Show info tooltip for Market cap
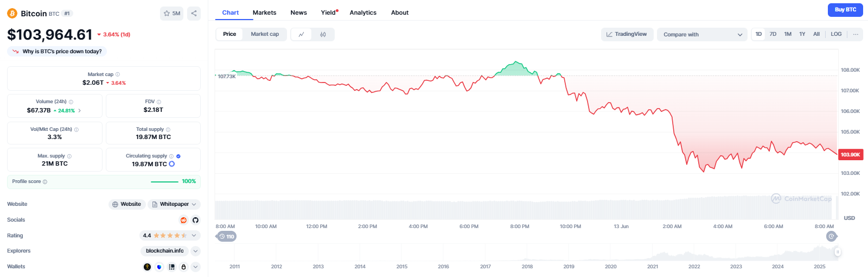The width and height of the screenshot is (868, 277). tap(118, 74)
